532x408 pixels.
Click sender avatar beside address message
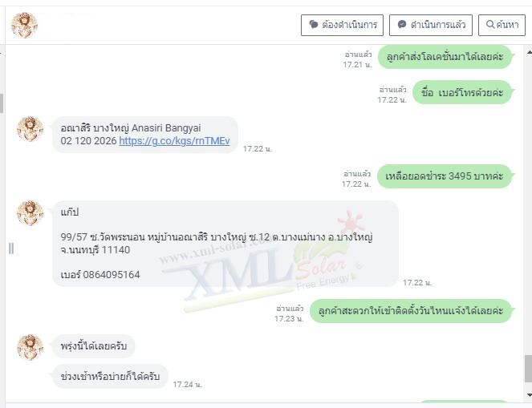(x=30, y=212)
